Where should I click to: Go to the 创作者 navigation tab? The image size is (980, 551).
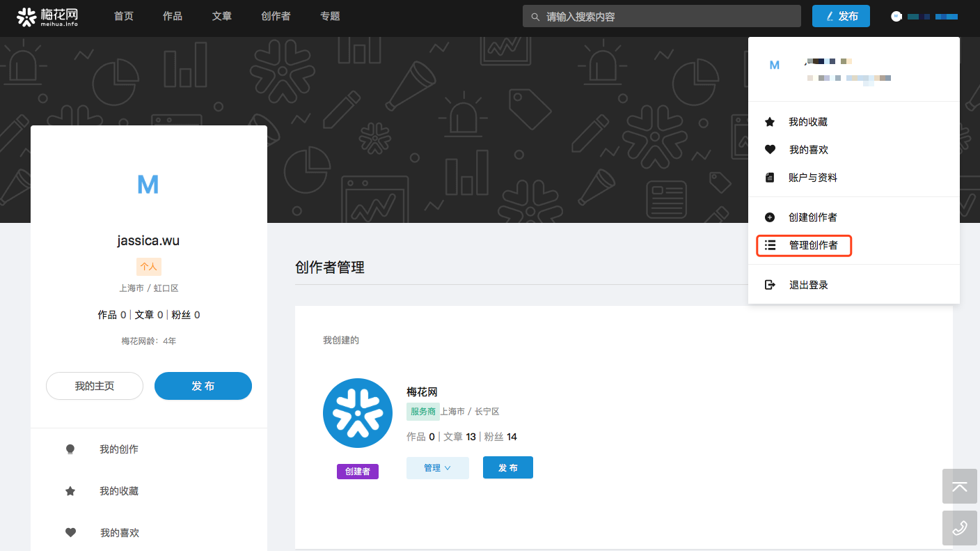point(276,16)
